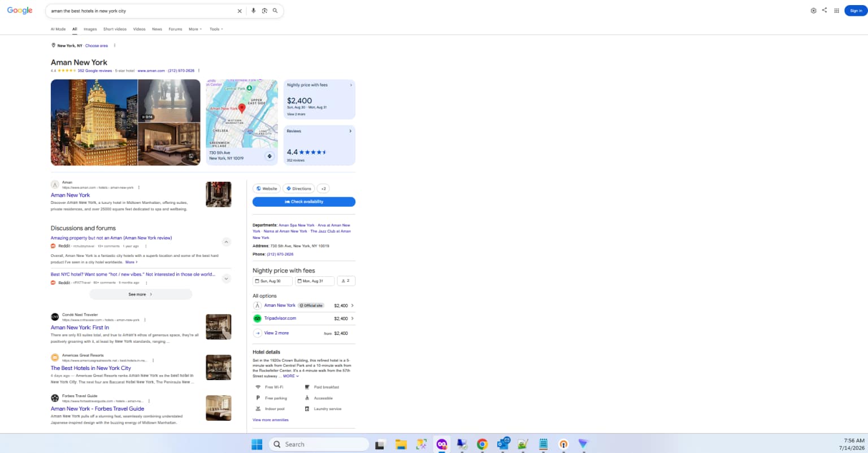Open the Aman building exterior photo
The width and height of the screenshot is (868, 453).
94,122
